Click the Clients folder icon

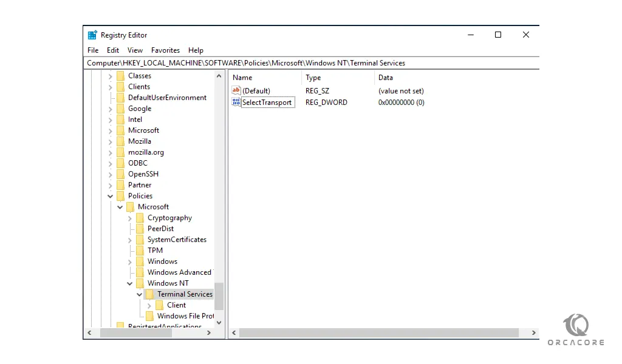(121, 87)
